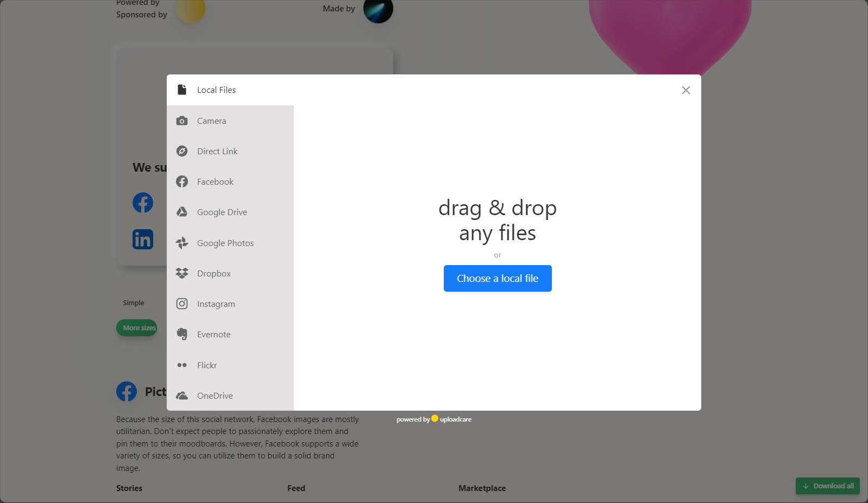
Task: Click the yellow Sponsored by logo
Action: click(190, 9)
